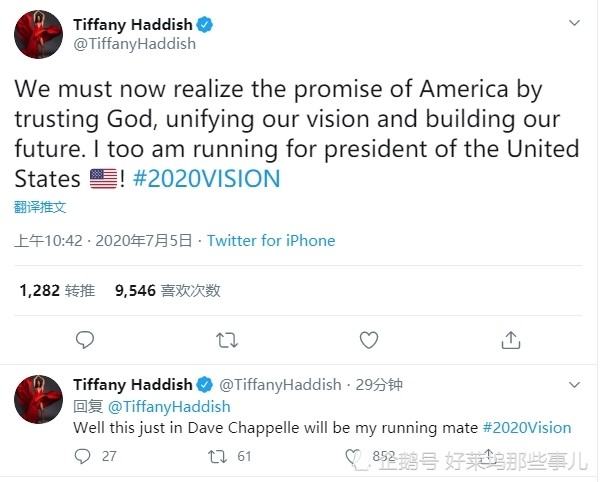The height and width of the screenshot is (482, 601).
Task: Retweet the main presidential tweet
Action: [x=227, y=340]
